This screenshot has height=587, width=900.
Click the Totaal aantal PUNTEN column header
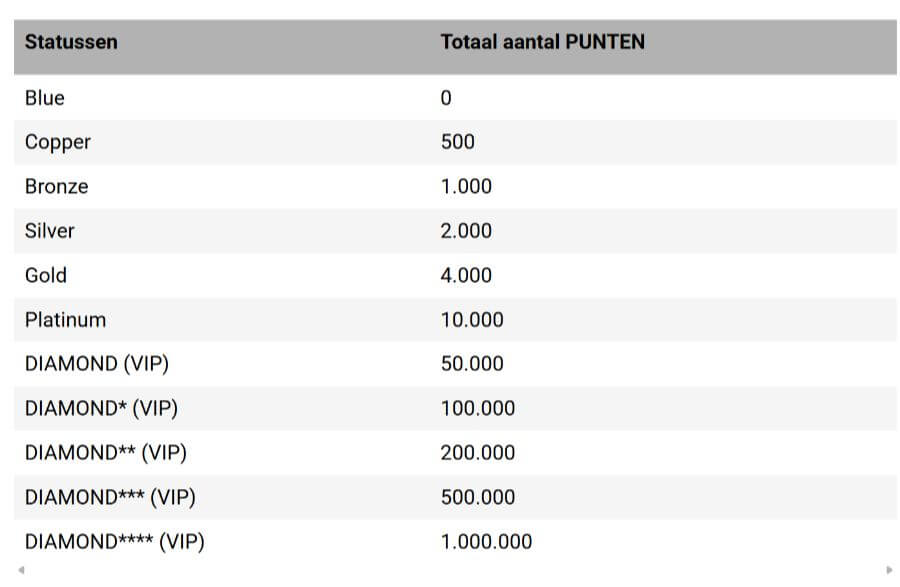(542, 42)
